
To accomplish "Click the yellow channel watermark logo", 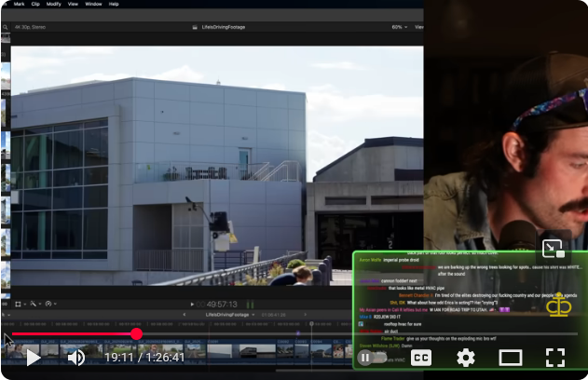I will [558, 305].
